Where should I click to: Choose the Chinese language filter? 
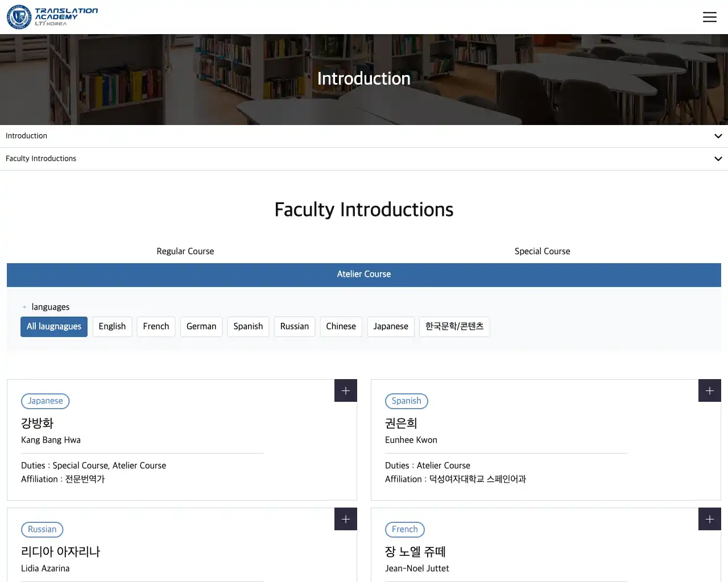click(341, 326)
